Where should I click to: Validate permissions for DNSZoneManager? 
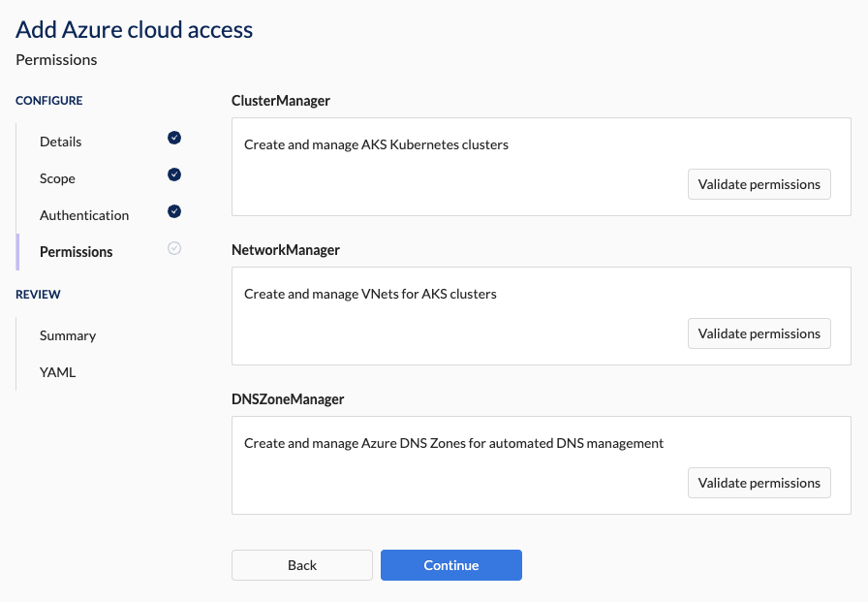[759, 483]
